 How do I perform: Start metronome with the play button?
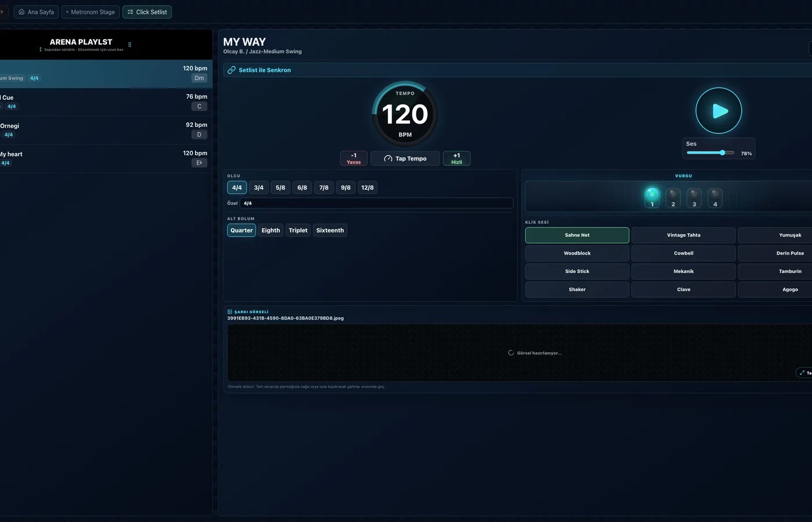pyautogui.click(x=719, y=111)
